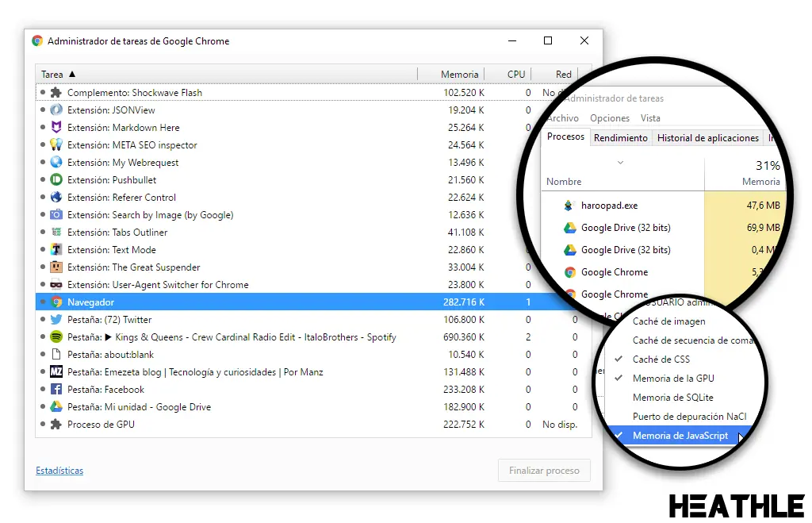Select the Pestaña: about:blank row
The width and height of the screenshot is (812, 523).
click(313, 355)
